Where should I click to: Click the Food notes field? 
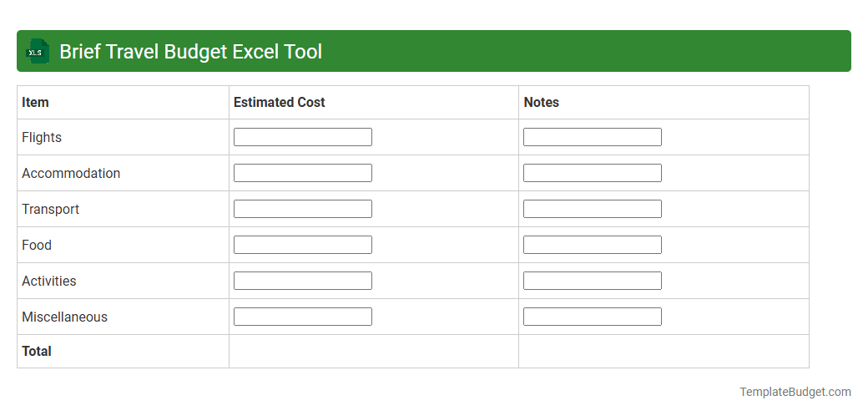tap(593, 245)
